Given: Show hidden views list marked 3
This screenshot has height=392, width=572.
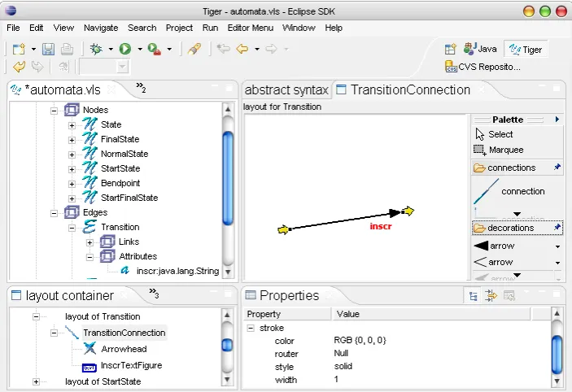Looking at the screenshot, I should click(x=154, y=293).
